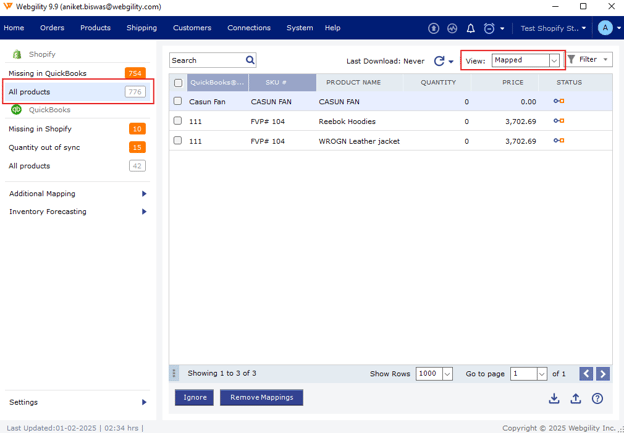The height and width of the screenshot is (433, 624).
Task: Click mapping link icon for Reebok Hoodies
Action: [559, 121]
